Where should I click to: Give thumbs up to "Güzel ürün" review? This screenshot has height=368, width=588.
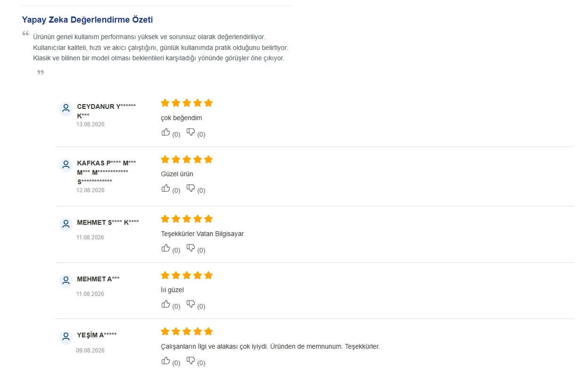click(166, 188)
